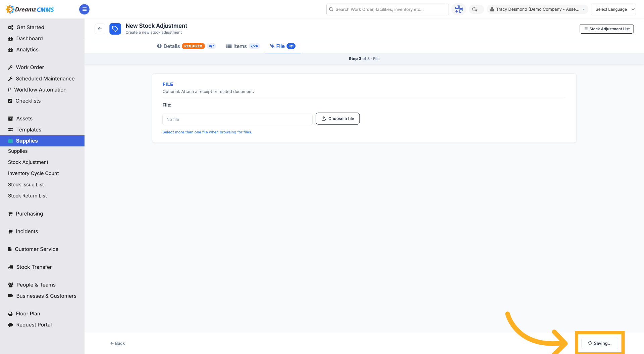Image resolution: width=644 pixels, height=354 pixels.
Task: Toggle the sidebar hamburger menu button
Action: click(x=84, y=9)
